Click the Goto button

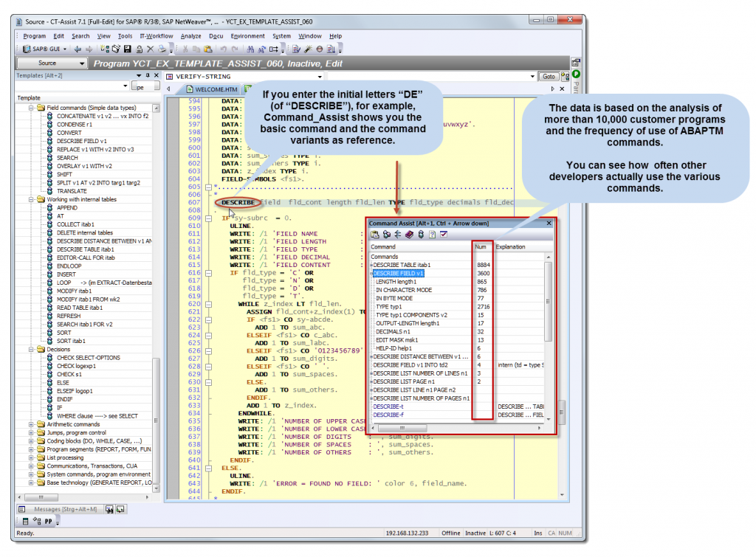pyautogui.click(x=549, y=75)
